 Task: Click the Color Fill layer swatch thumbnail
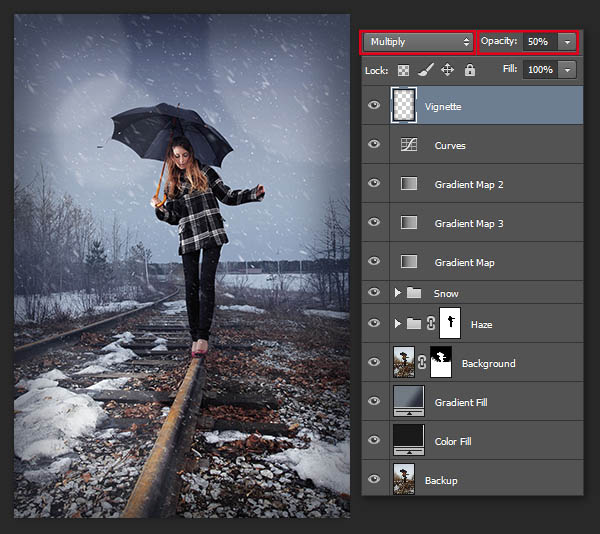(408, 441)
